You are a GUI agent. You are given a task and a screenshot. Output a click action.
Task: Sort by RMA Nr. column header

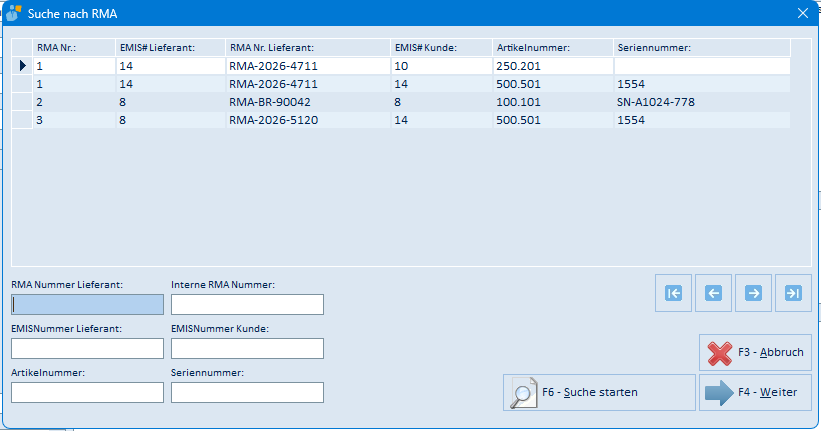pyautogui.click(x=74, y=48)
